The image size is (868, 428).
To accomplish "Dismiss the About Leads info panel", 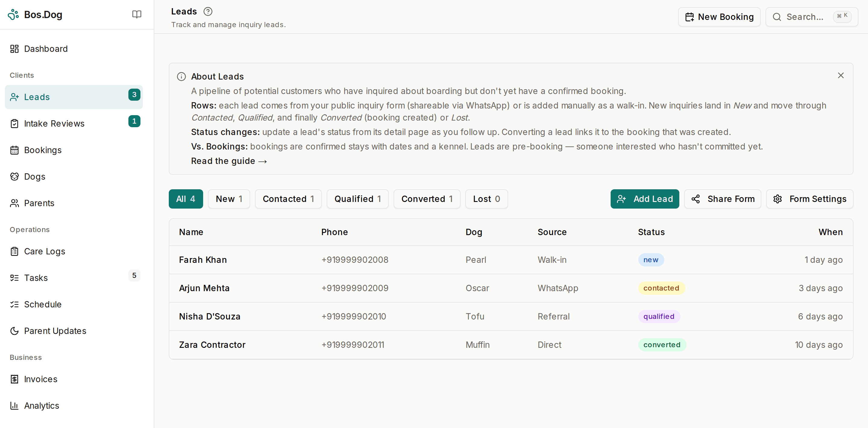I will click(x=841, y=75).
